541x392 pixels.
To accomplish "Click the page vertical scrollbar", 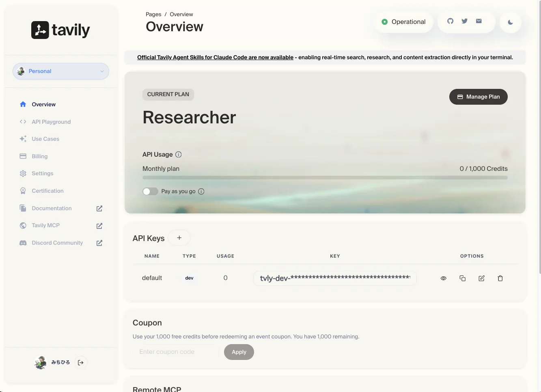I will (x=539, y=138).
